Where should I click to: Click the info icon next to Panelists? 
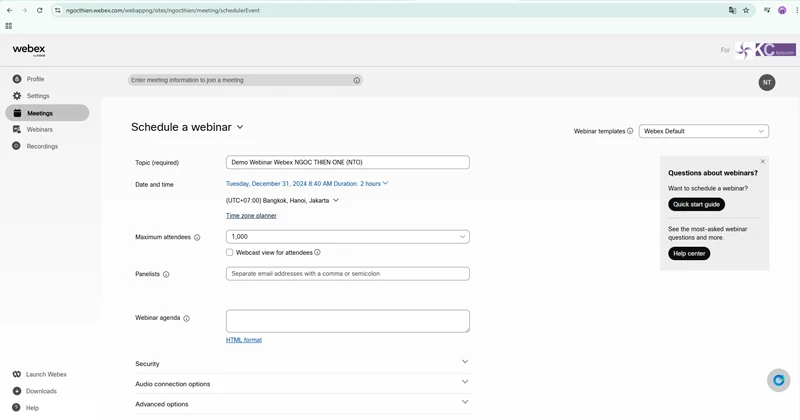pyautogui.click(x=166, y=274)
